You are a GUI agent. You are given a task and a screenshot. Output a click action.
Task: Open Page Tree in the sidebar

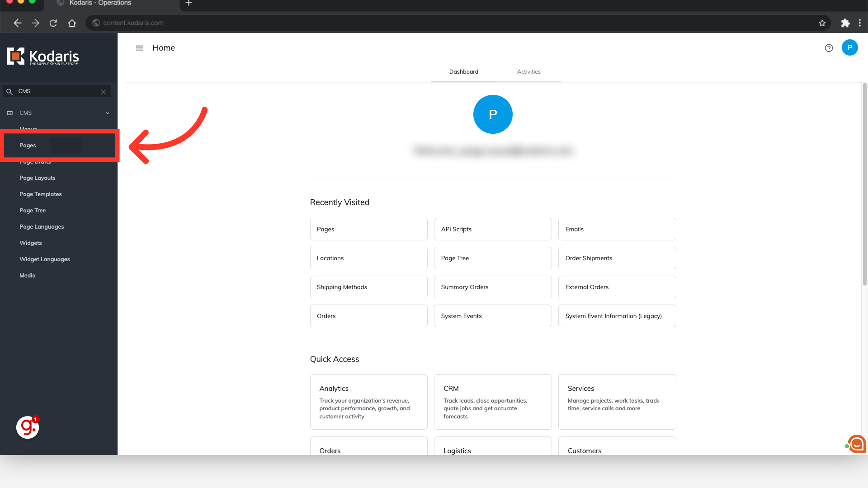33,211
